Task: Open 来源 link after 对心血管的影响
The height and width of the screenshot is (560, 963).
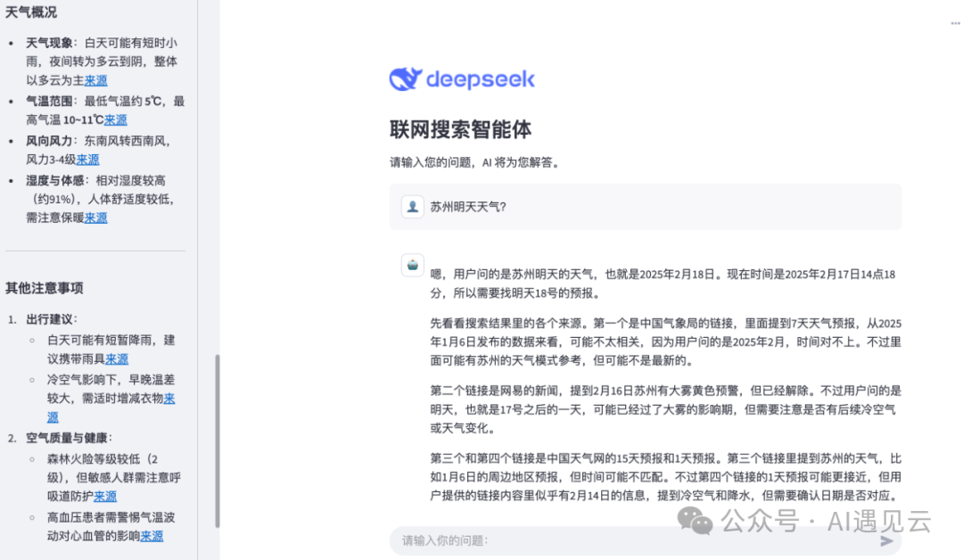Action: 152,536
